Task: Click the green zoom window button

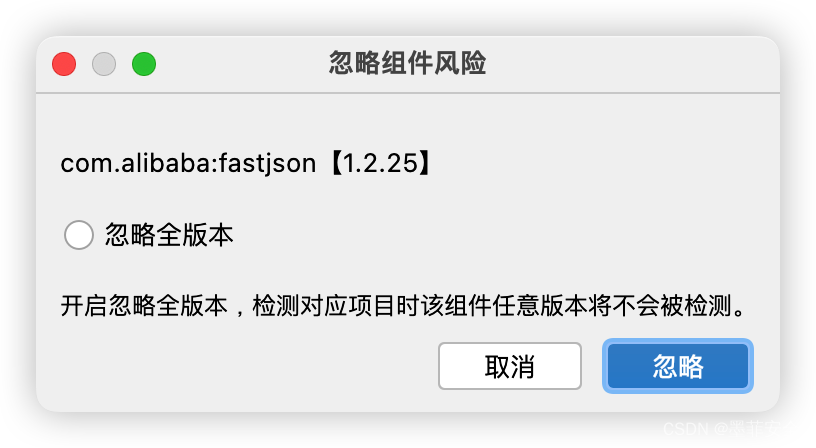Action: pos(144,64)
